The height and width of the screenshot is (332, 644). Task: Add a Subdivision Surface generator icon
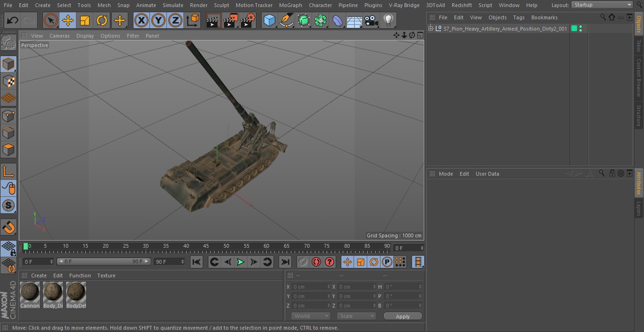(x=304, y=20)
